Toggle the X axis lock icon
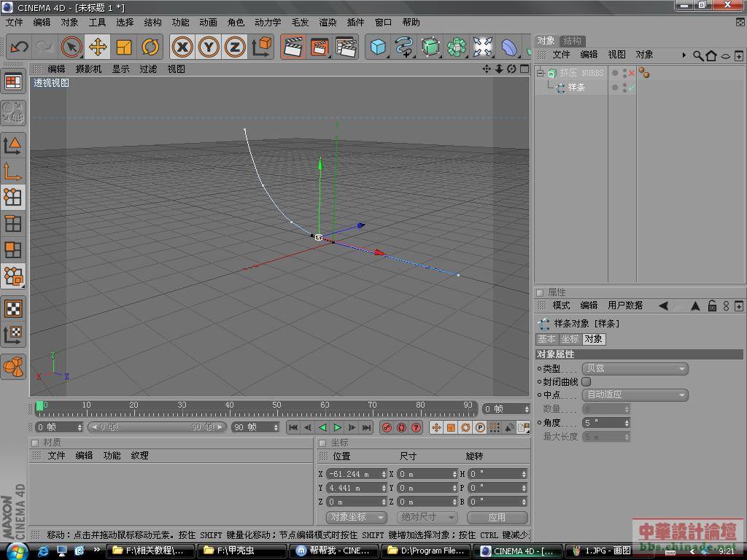The image size is (747, 560). click(x=182, y=47)
